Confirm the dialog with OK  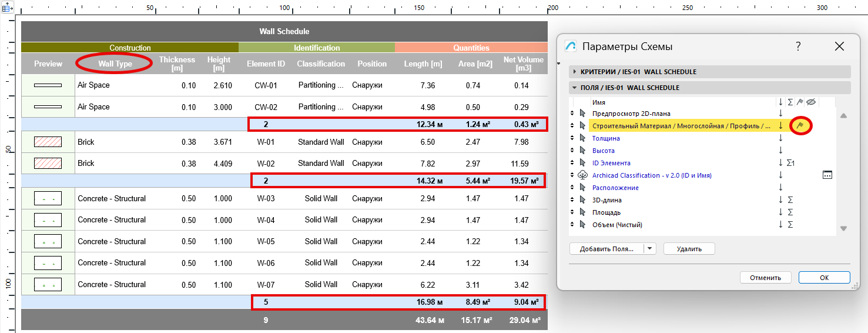(x=825, y=278)
